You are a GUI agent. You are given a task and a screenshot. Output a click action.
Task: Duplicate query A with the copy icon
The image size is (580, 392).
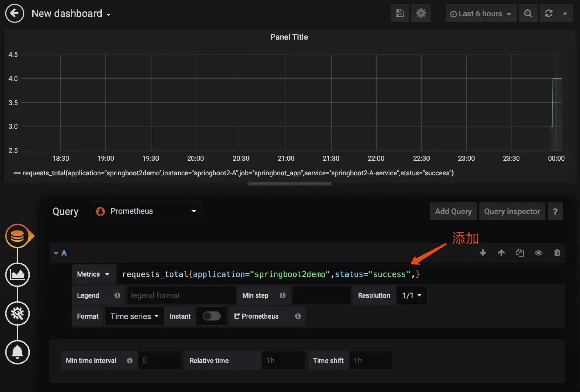520,253
